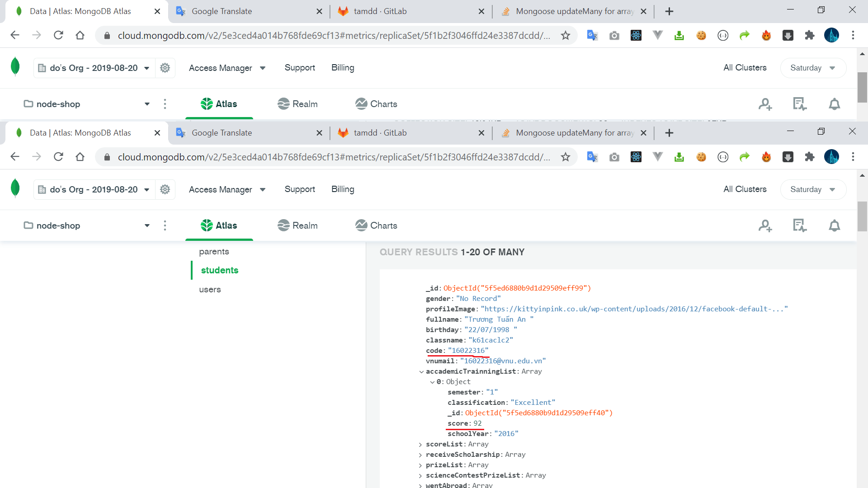Image resolution: width=868 pixels, height=488 pixels.
Task: Collapse the accademicTrainningList array
Action: (421, 371)
